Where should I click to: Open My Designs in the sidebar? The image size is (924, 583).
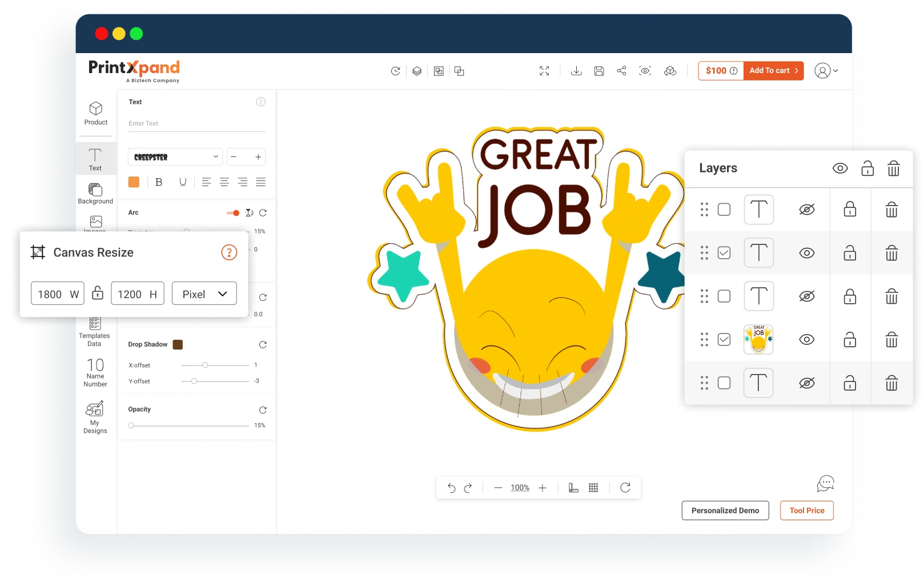click(x=95, y=417)
